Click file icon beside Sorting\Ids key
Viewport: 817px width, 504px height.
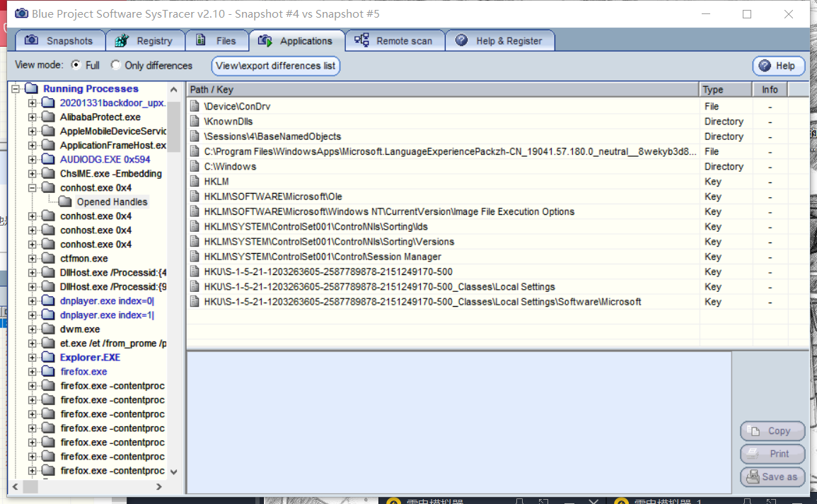[x=195, y=226]
